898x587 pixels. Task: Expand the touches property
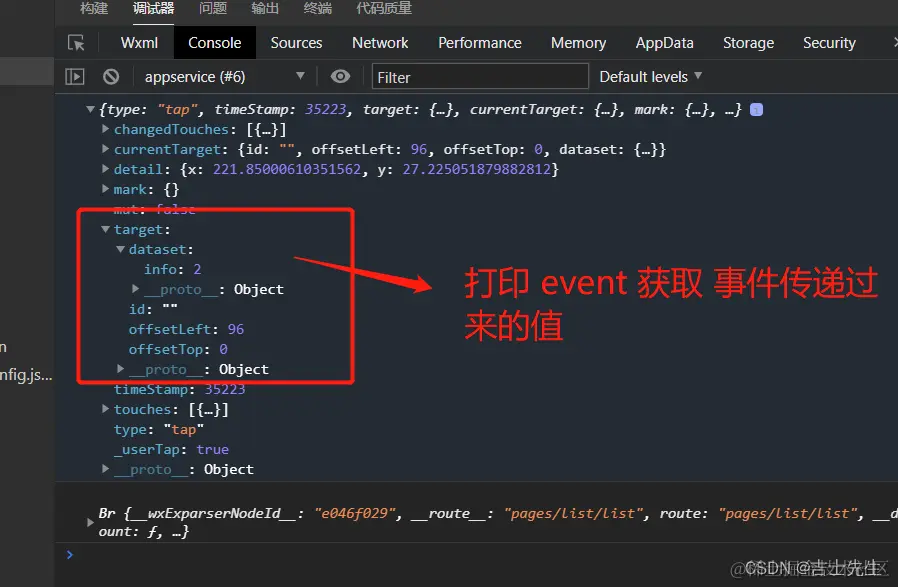click(x=105, y=409)
